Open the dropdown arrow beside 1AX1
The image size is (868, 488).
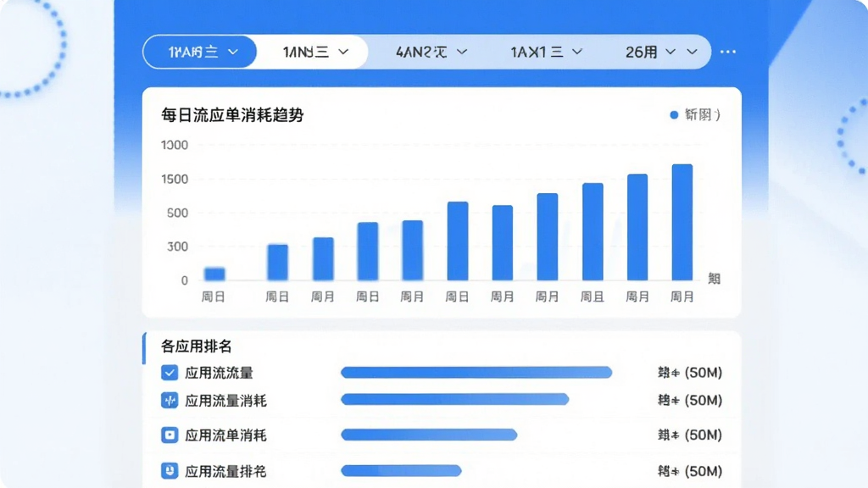pos(577,52)
